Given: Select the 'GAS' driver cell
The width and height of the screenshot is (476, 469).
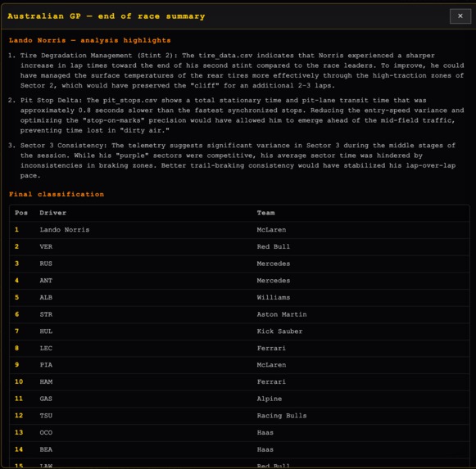Looking at the screenshot, I should coord(46,399).
